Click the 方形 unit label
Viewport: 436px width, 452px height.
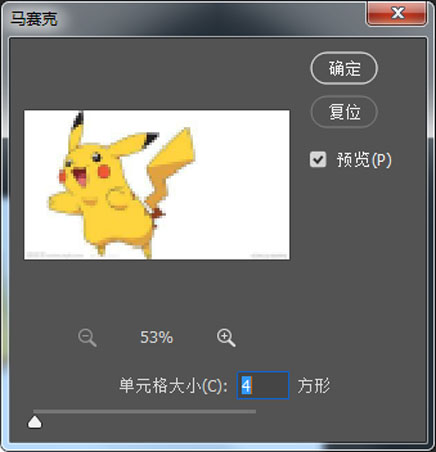pyautogui.click(x=314, y=386)
